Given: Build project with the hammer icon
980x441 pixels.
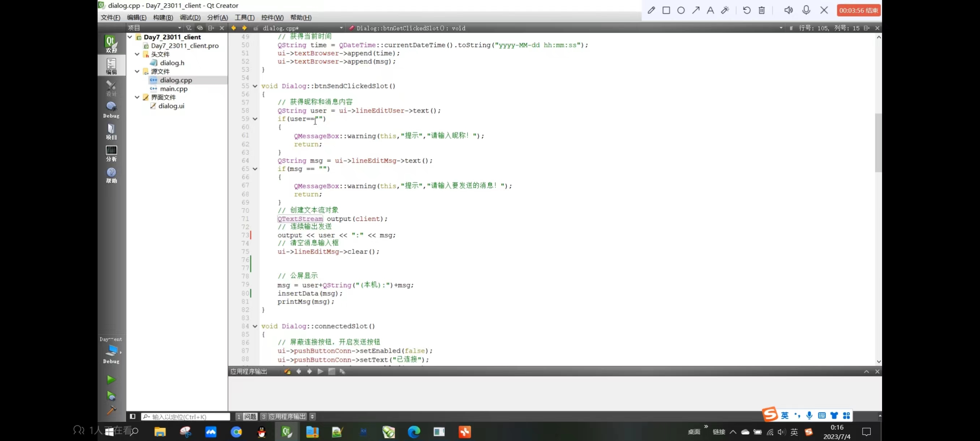Looking at the screenshot, I should coord(111,410).
